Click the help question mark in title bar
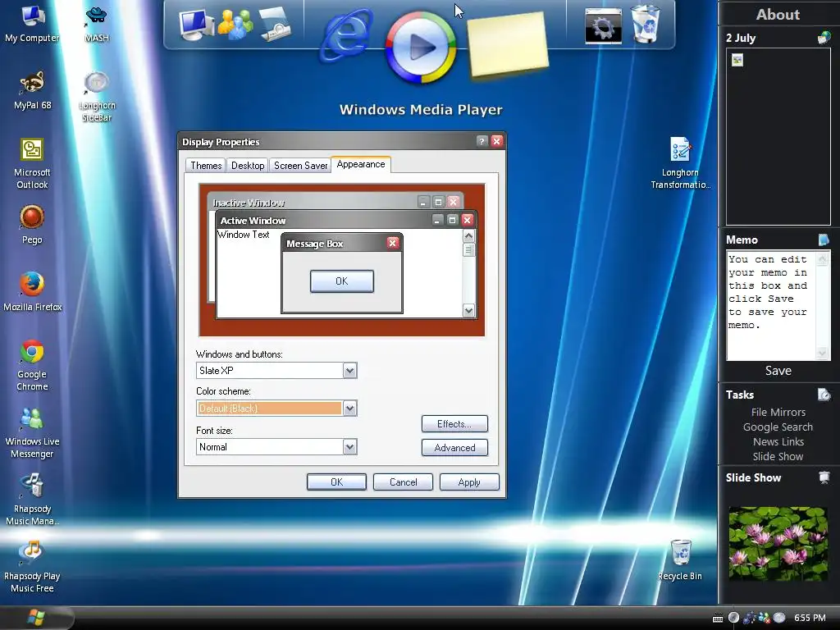The image size is (840, 630). (x=482, y=141)
